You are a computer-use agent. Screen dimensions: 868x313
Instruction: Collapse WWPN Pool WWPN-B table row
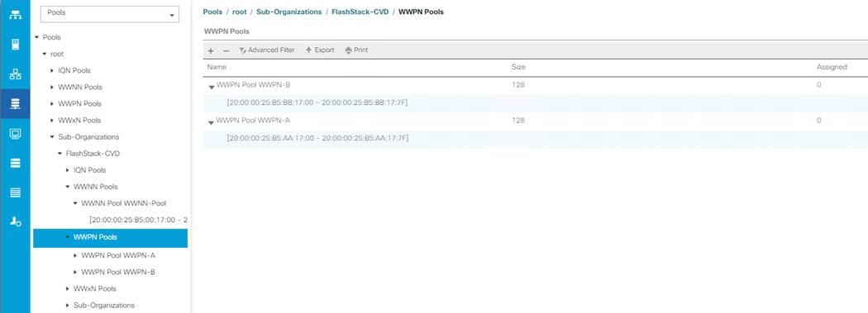tap(212, 88)
